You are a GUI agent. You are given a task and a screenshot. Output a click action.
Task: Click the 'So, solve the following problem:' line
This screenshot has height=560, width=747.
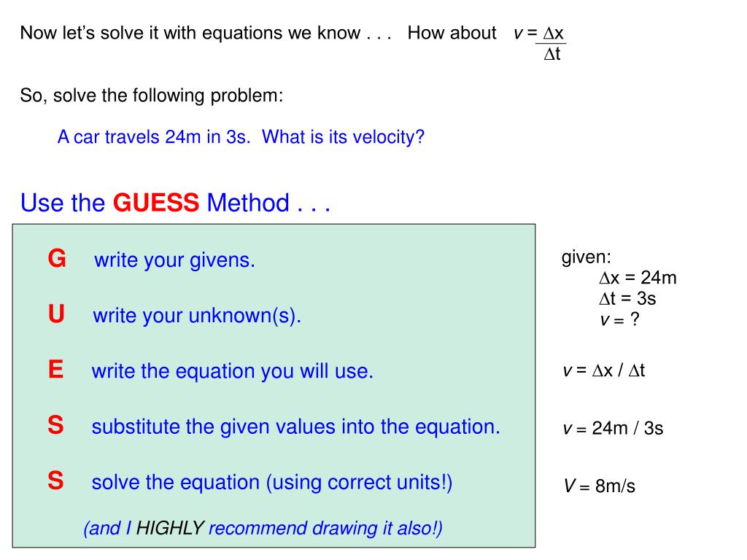coord(152,96)
